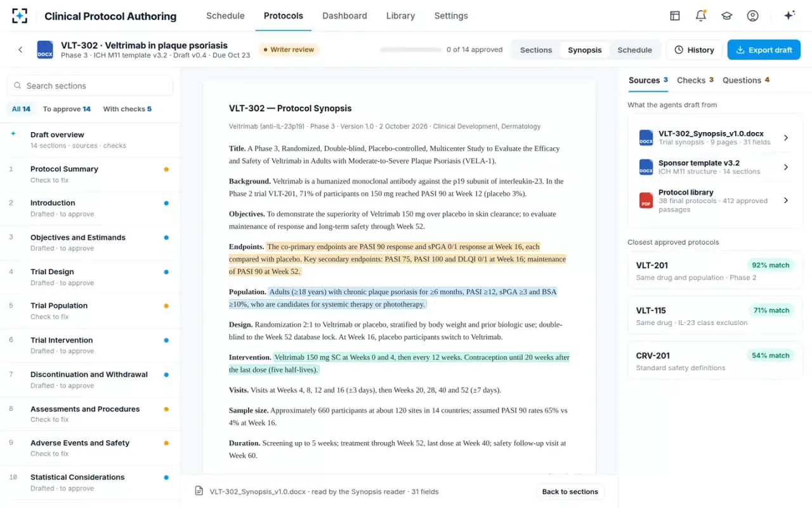Switch to Sections view
The width and height of the screenshot is (812, 508).
(x=536, y=50)
